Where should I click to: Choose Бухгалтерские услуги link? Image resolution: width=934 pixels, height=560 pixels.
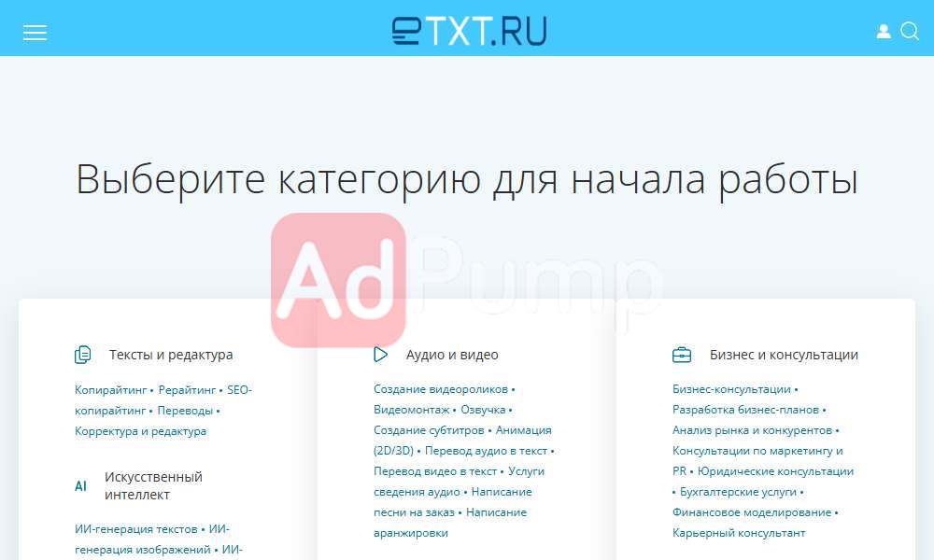tap(738, 492)
